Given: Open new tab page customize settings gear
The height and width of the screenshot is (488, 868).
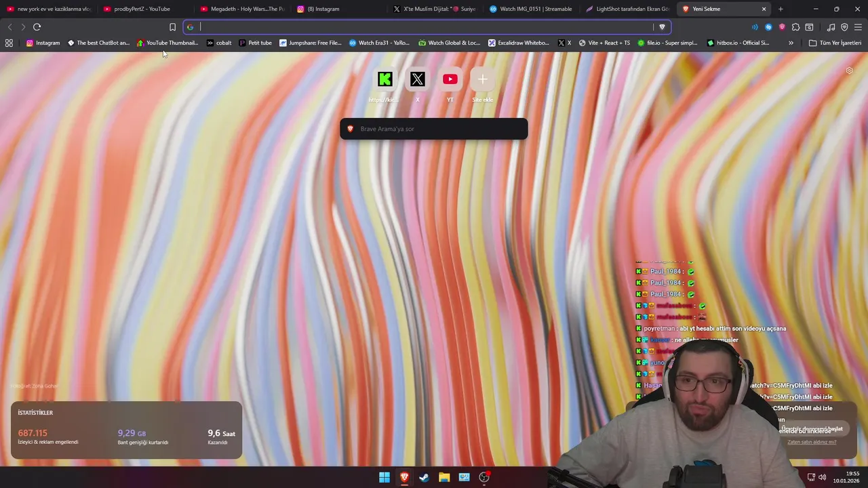Looking at the screenshot, I should pyautogui.click(x=849, y=70).
